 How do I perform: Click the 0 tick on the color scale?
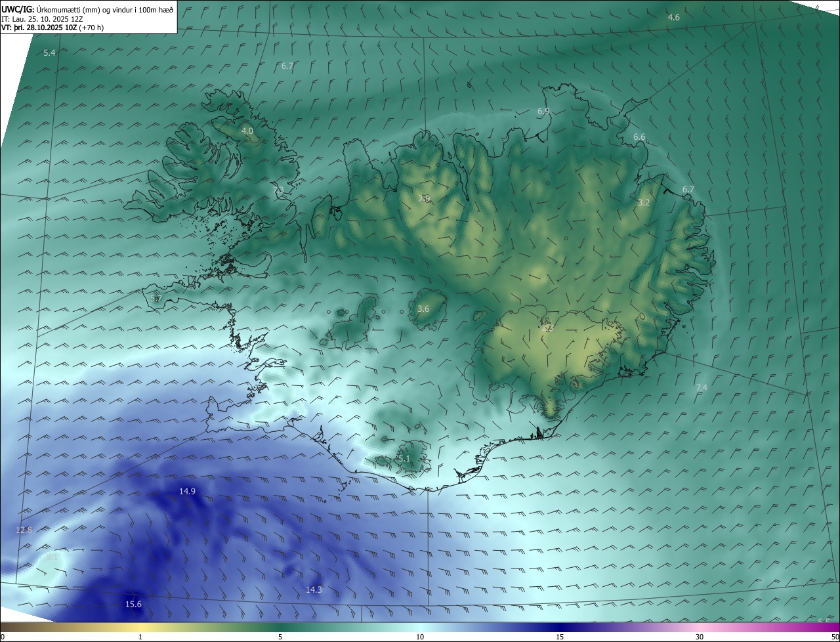tap(3, 637)
